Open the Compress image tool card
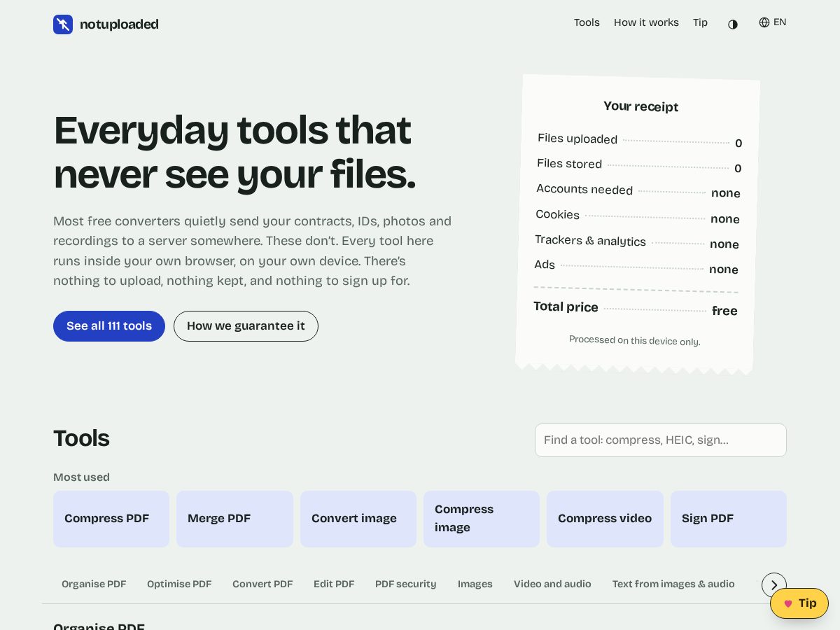The height and width of the screenshot is (630, 840). [x=482, y=519]
